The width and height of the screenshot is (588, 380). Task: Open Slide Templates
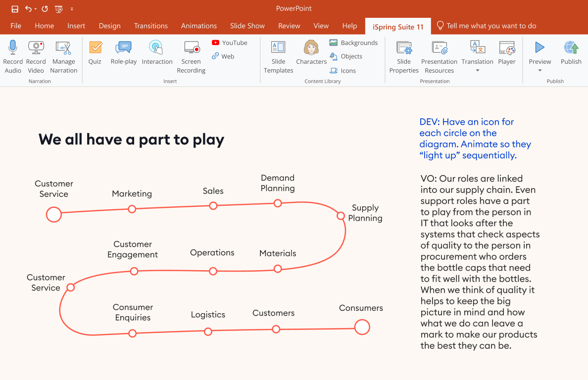click(x=278, y=56)
